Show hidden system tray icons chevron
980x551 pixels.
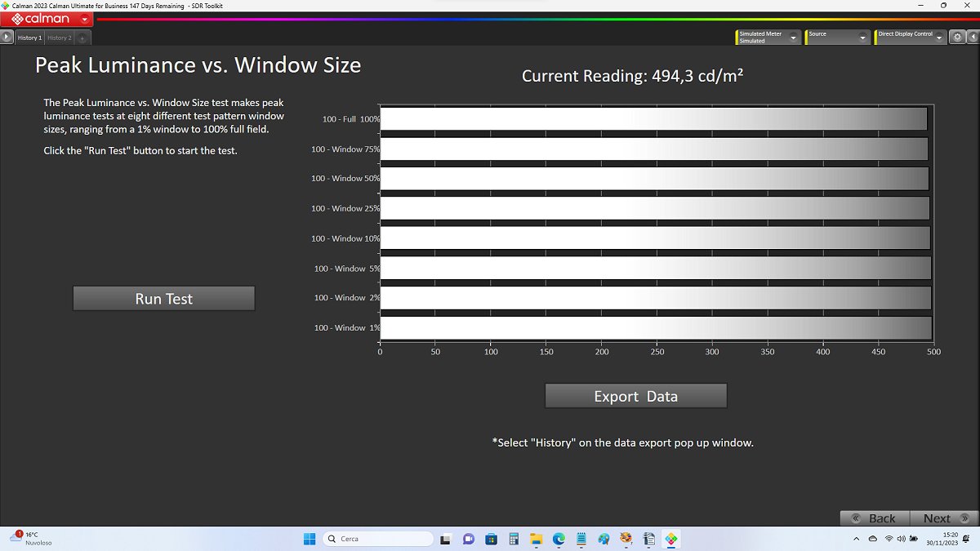click(856, 539)
